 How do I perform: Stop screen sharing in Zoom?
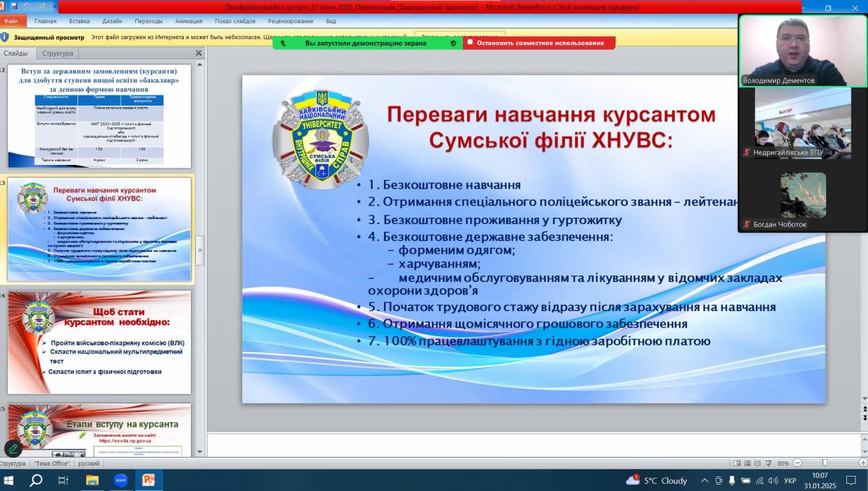click(539, 43)
